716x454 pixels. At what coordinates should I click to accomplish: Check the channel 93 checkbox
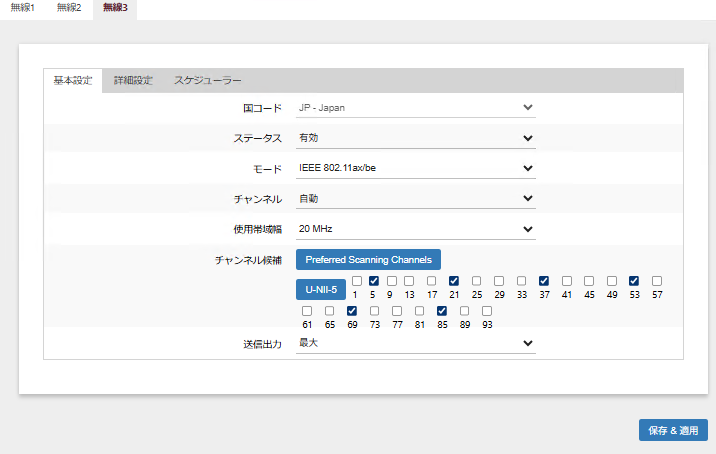click(487, 311)
